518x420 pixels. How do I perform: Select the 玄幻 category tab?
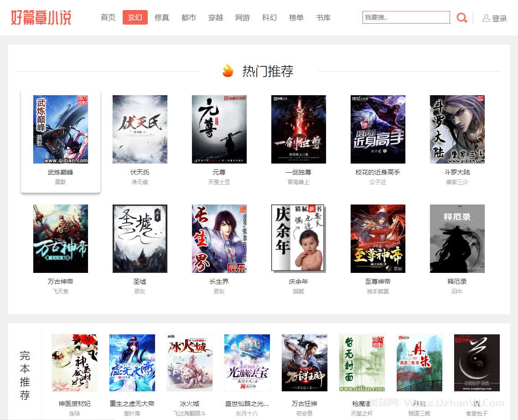pos(135,17)
